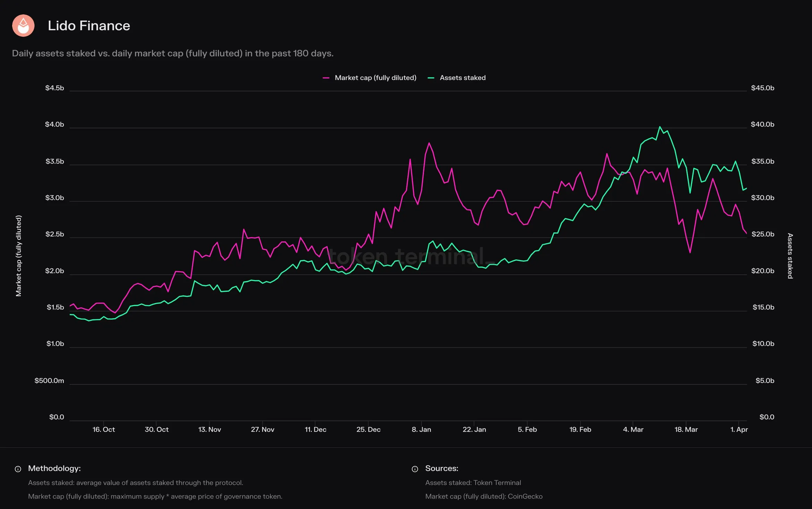Screen dimensions: 812x509
Task: Click the 11. Dec x-axis label
Action: pos(315,429)
